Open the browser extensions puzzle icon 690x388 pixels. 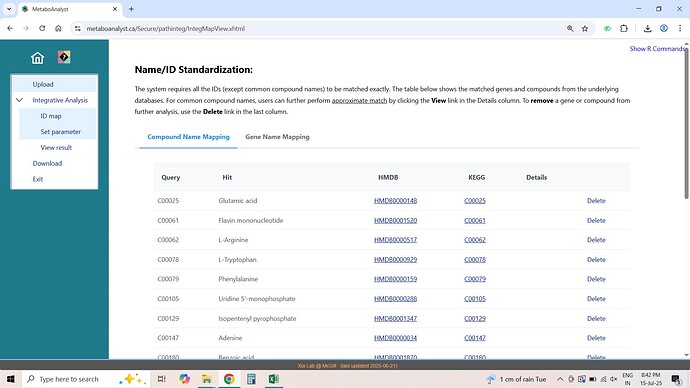pyautogui.click(x=624, y=29)
